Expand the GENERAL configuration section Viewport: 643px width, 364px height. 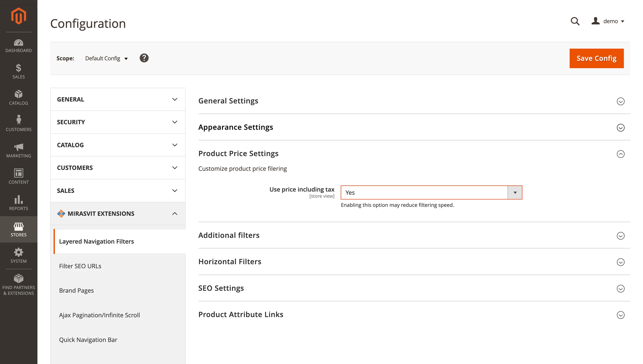coord(118,99)
